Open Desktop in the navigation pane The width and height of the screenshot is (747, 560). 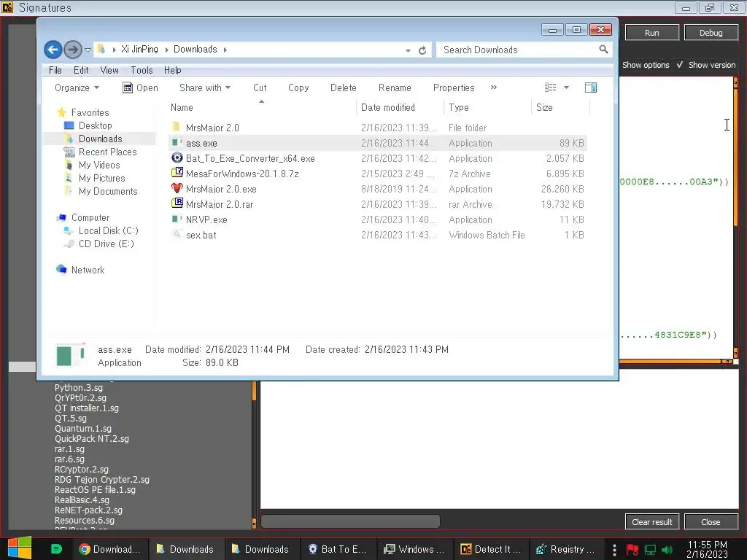pos(96,125)
